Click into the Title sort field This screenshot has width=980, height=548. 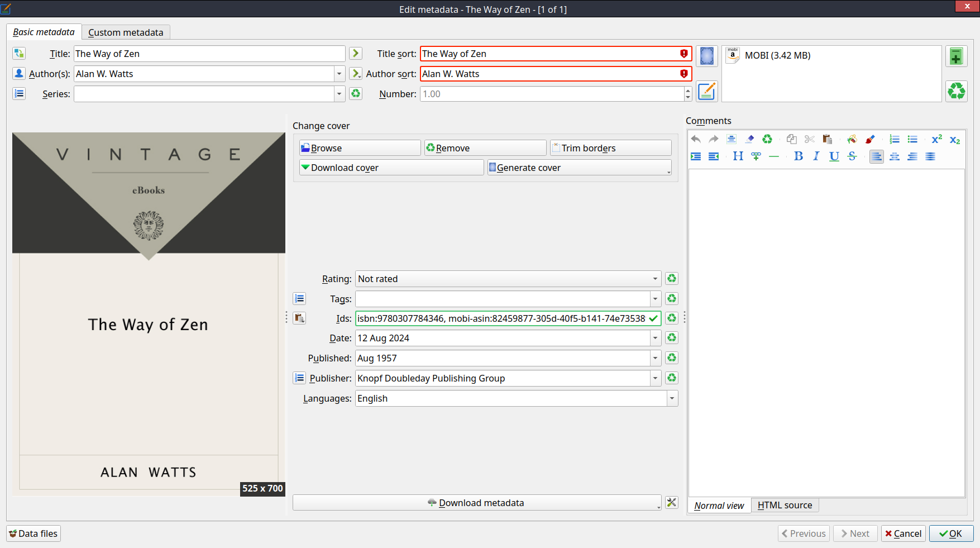556,54
